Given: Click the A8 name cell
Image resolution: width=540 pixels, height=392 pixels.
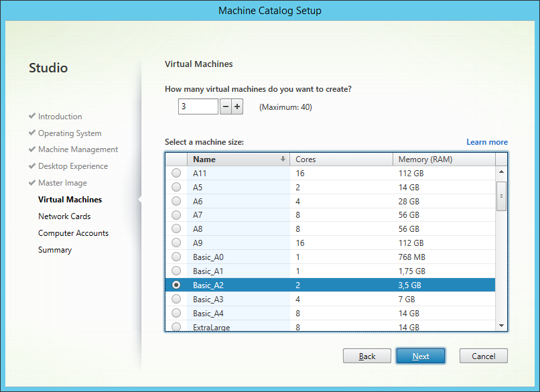Looking at the screenshot, I should 239,229.
